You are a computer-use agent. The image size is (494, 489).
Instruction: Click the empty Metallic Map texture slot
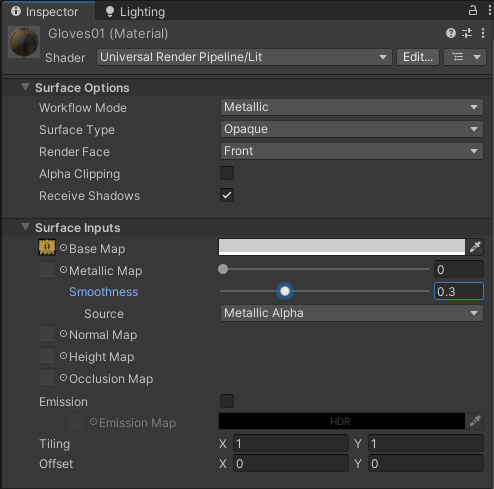coord(47,269)
